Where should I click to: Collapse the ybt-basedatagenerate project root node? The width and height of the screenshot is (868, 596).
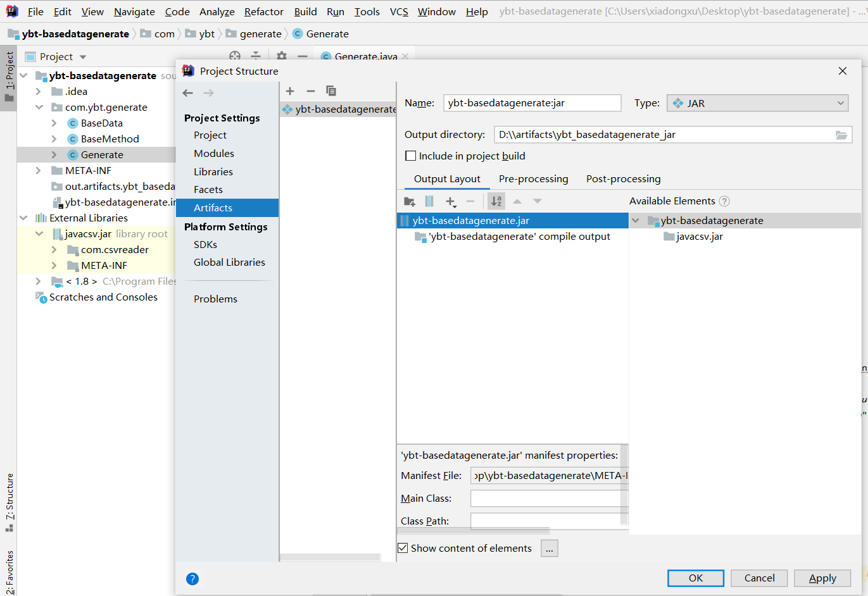pos(23,76)
